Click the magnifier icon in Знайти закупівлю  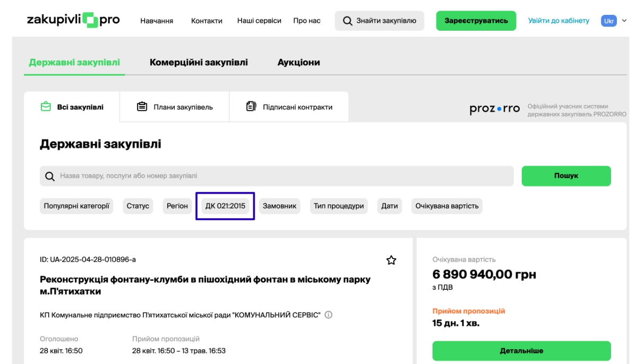pos(348,21)
